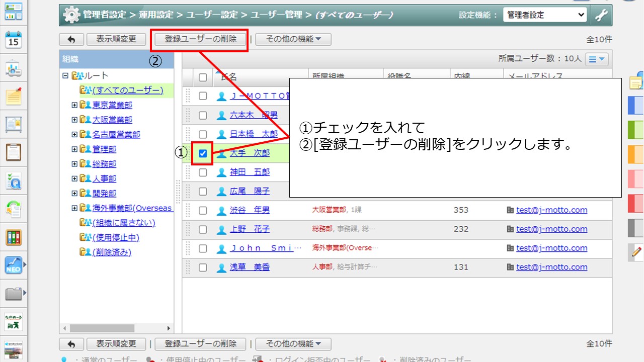Click the back arrow button in top toolbar
The height and width of the screenshot is (362, 644).
coord(71,39)
